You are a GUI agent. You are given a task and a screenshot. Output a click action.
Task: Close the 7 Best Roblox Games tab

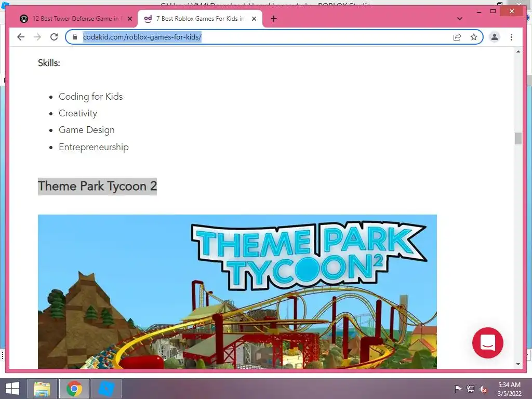coord(254,19)
